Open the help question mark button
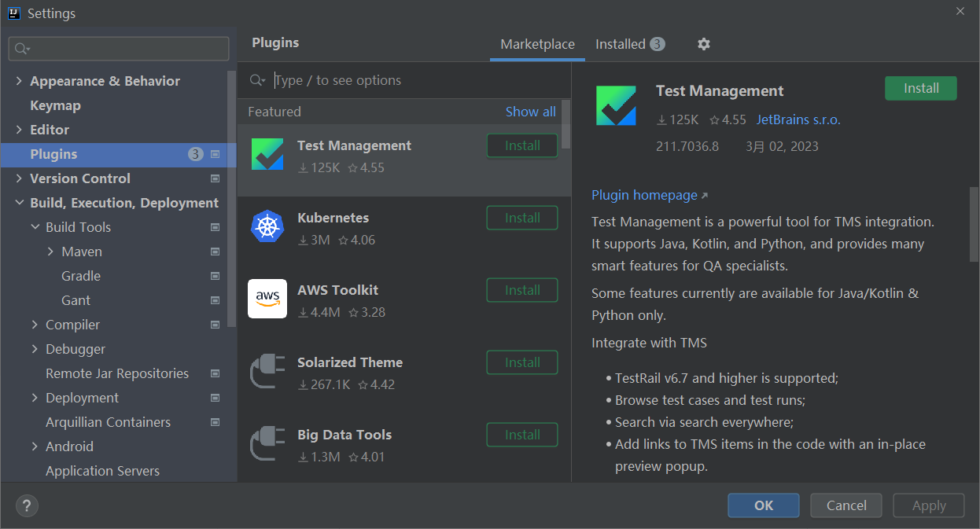 click(x=27, y=505)
